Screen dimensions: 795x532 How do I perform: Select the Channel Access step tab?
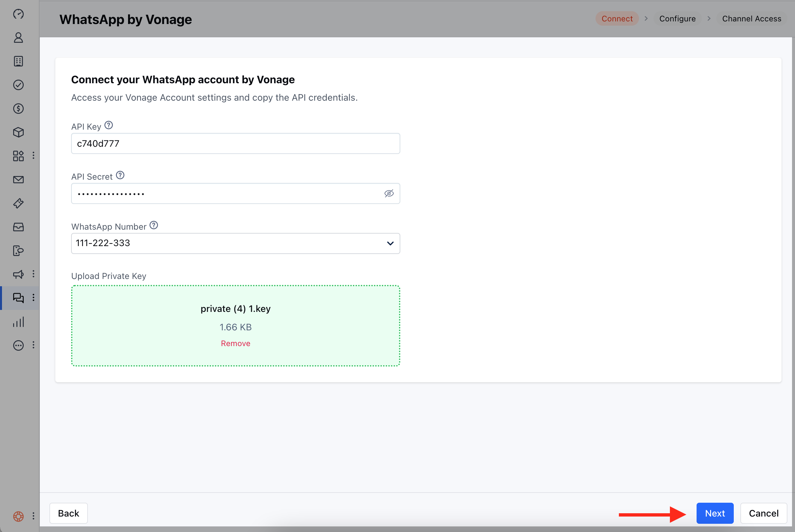click(752, 19)
